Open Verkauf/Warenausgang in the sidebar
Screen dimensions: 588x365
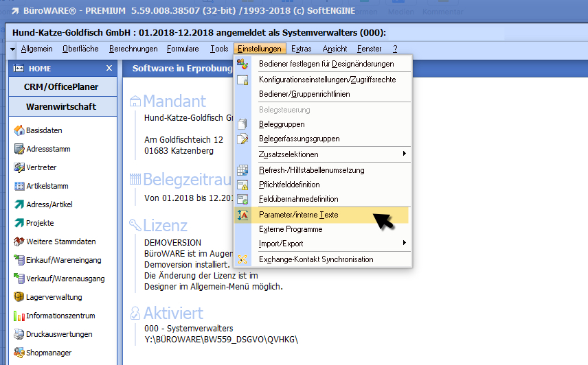pos(65,279)
